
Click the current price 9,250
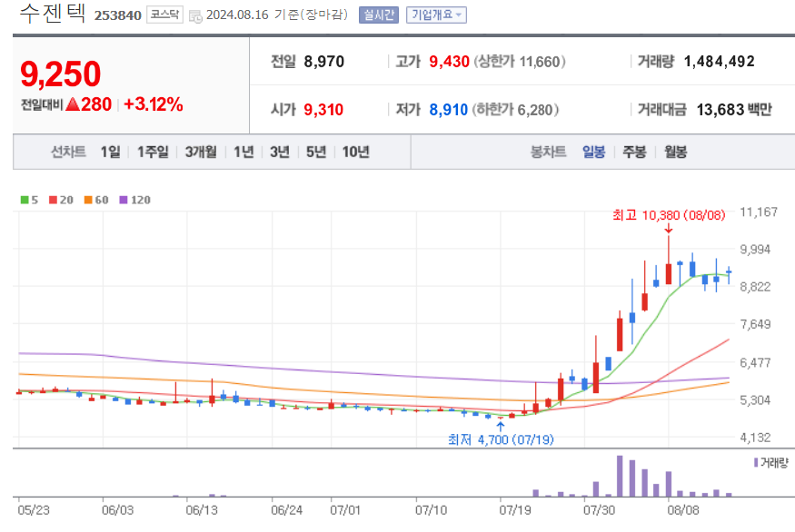pos(60,74)
